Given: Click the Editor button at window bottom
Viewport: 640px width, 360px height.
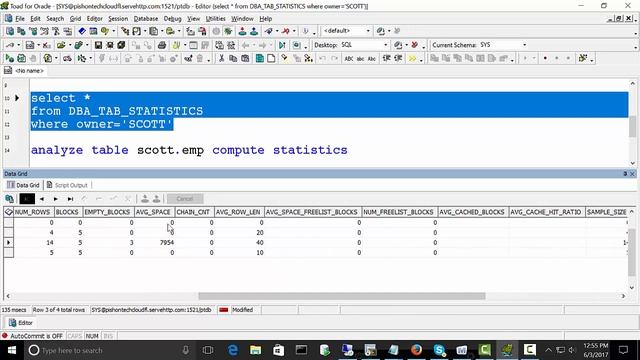Looking at the screenshot, I should (20, 322).
